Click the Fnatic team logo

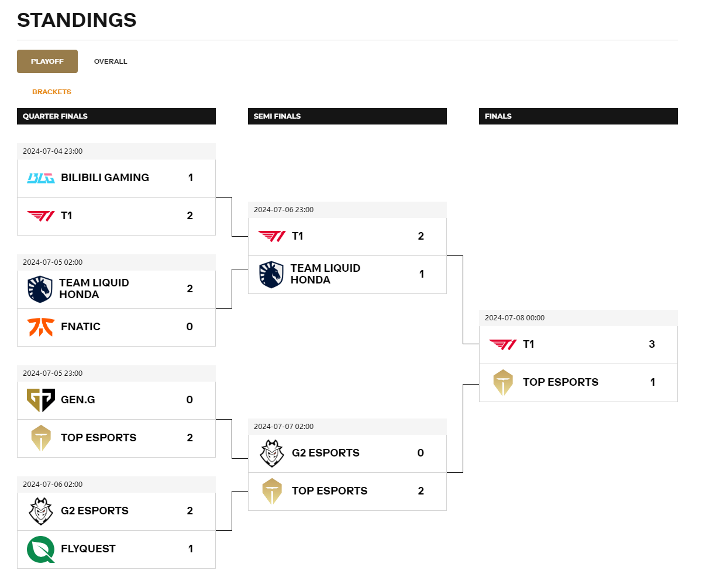tap(41, 327)
